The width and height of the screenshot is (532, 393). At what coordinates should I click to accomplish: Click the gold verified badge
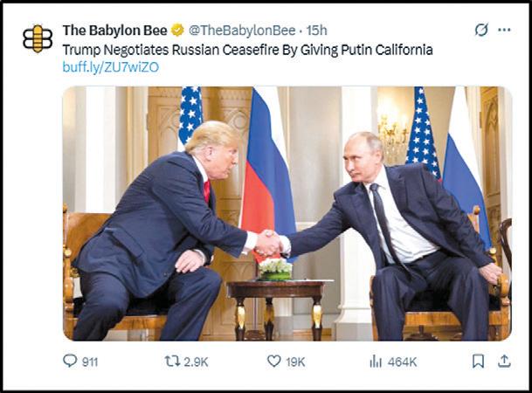[x=177, y=31]
